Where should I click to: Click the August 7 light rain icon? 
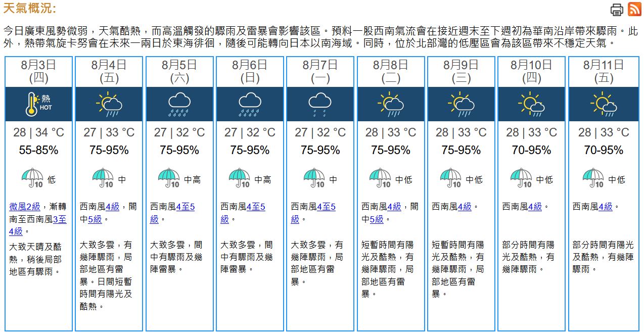click(x=320, y=104)
